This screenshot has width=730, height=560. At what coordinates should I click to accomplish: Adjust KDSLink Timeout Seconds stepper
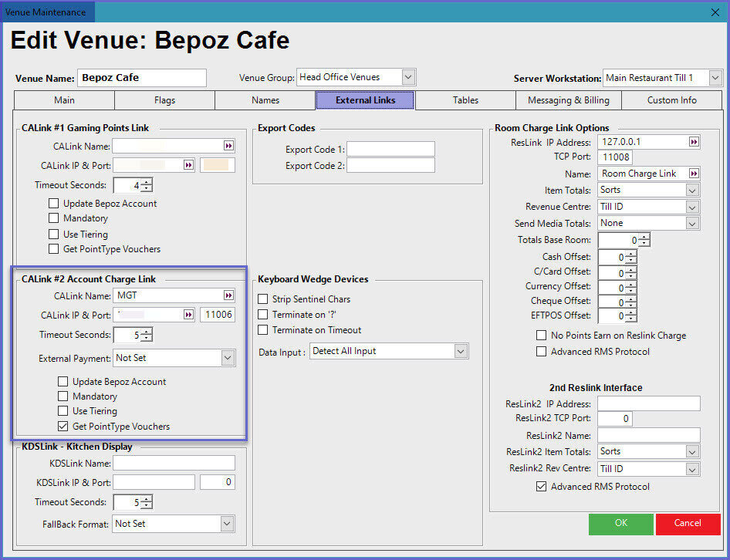tap(146, 502)
